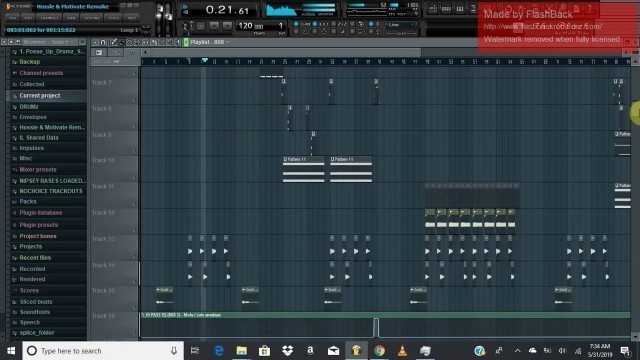Expand the Sliced beats folder
The image size is (640, 360).
coord(36,302)
